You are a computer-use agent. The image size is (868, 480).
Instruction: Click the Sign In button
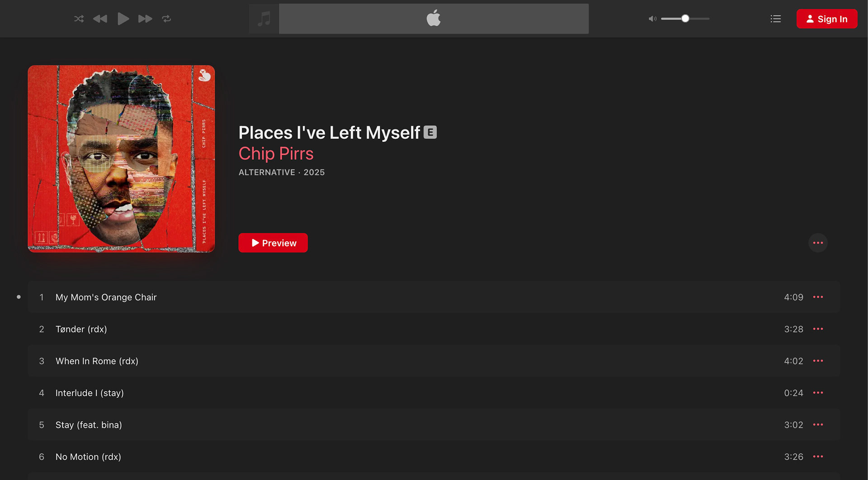827,19
